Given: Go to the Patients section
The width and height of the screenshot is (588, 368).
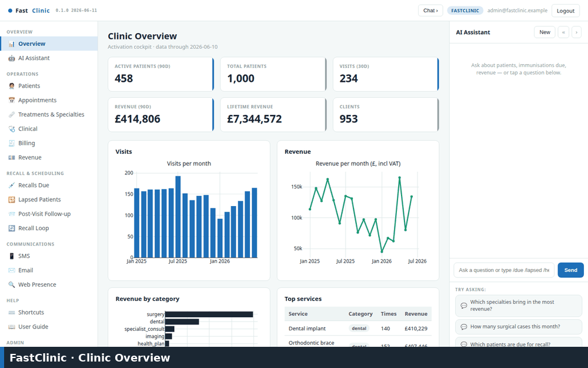Looking at the screenshot, I should [49, 85].
